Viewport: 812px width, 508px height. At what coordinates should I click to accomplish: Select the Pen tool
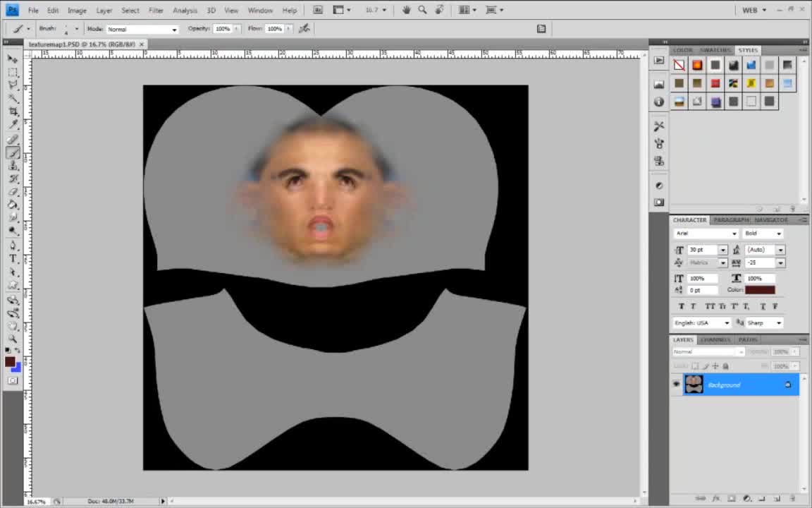click(x=13, y=246)
